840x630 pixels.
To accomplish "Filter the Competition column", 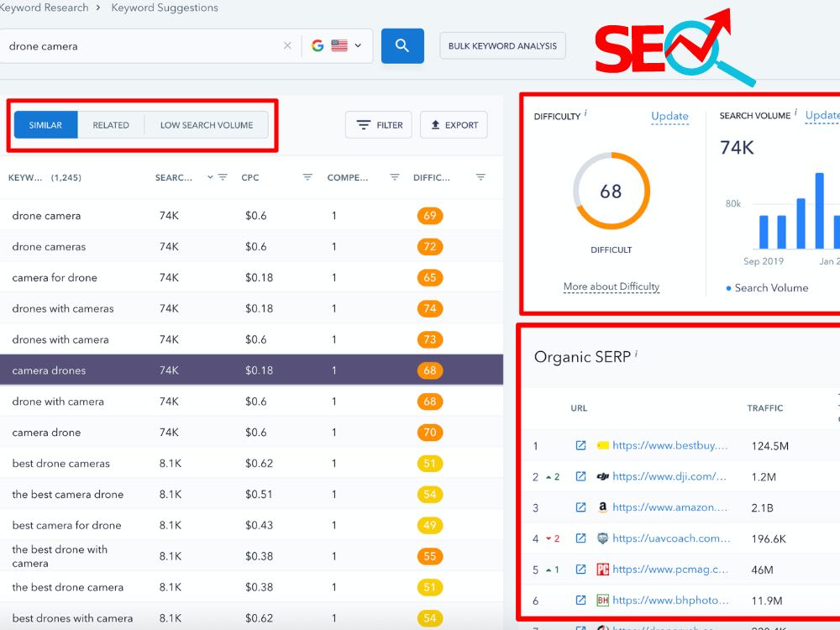I will click(394, 176).
